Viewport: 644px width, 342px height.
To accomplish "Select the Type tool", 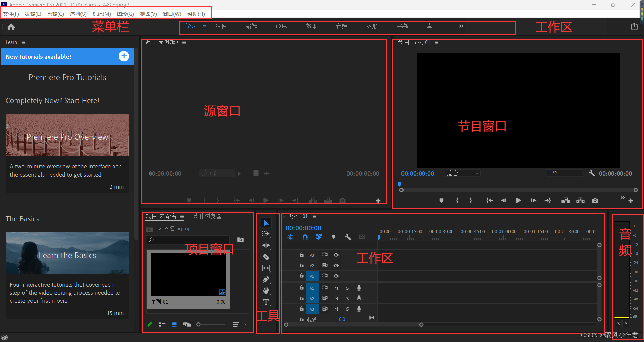I will tap(266, 302).
